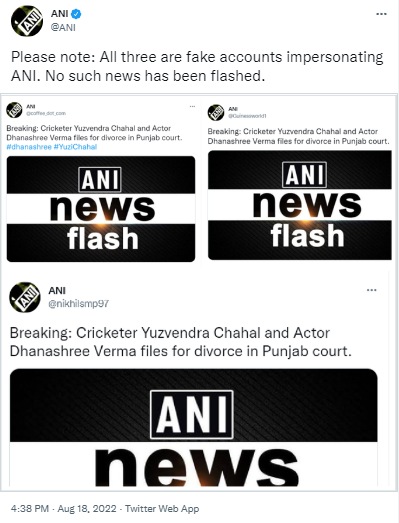This screenshot has height=523, width=399.
Task: Open the left ANI news flash image
Action: click(101, 209)
